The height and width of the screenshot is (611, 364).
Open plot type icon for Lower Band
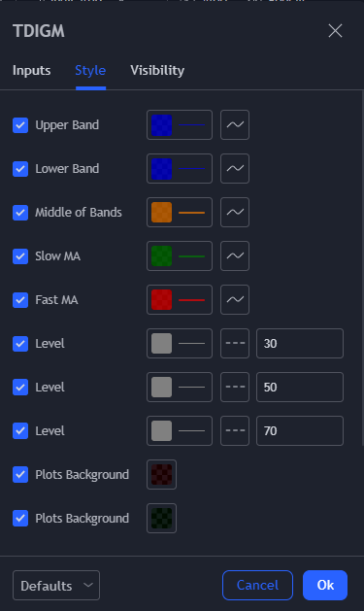235,169
